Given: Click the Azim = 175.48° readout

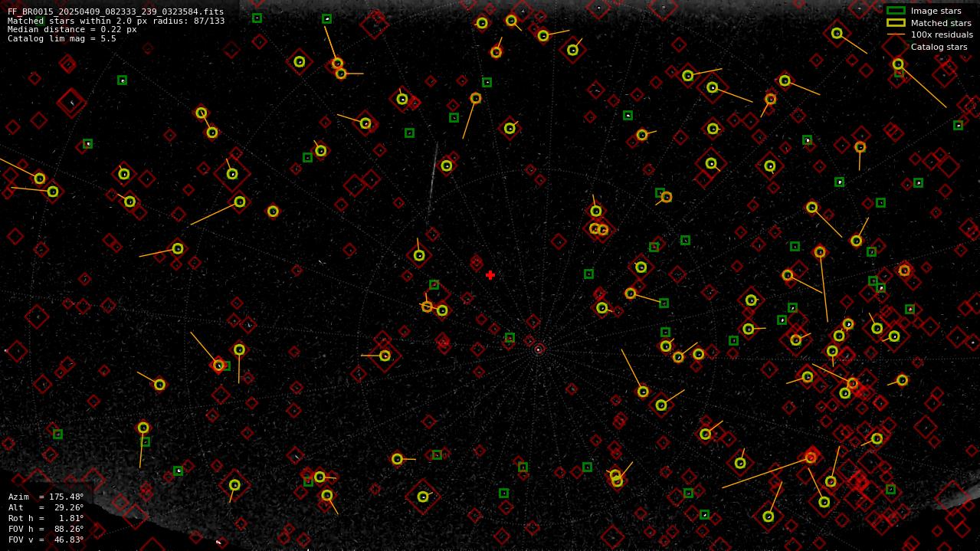Looking at the screenshot, I should (x=46, y=497).
